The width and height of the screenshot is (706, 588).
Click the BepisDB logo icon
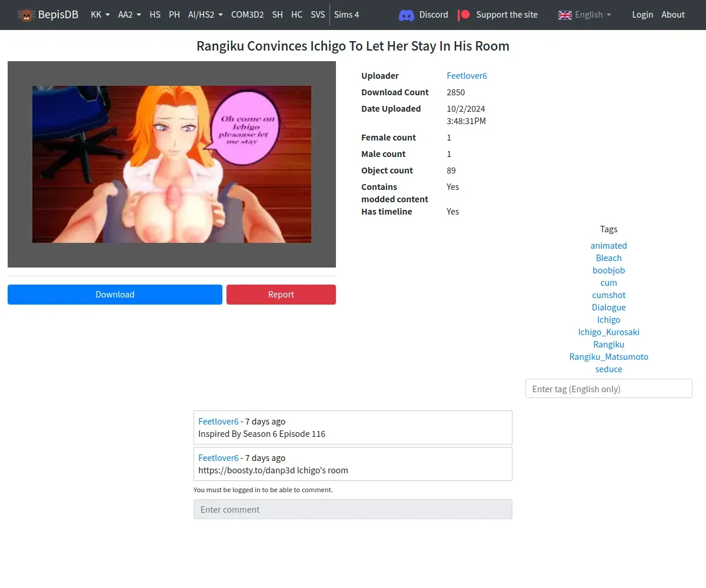tap(26, 15)
